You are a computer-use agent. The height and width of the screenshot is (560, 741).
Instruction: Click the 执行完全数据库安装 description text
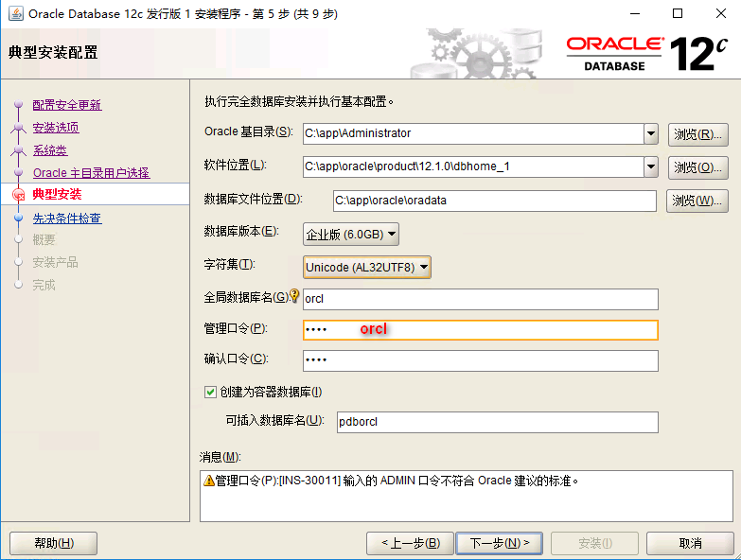click(299, 101)
